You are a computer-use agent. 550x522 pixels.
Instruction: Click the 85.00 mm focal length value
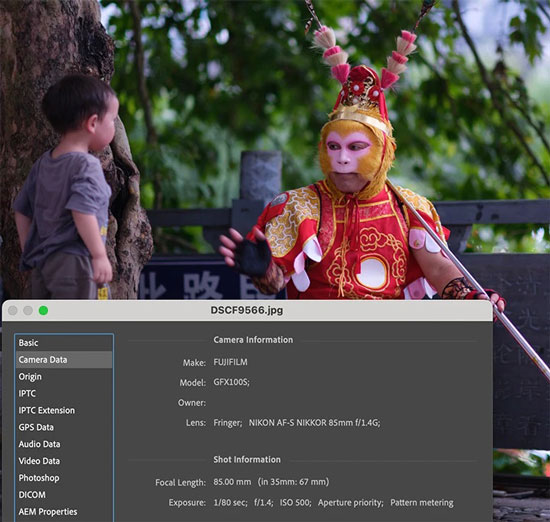[232, 482]
